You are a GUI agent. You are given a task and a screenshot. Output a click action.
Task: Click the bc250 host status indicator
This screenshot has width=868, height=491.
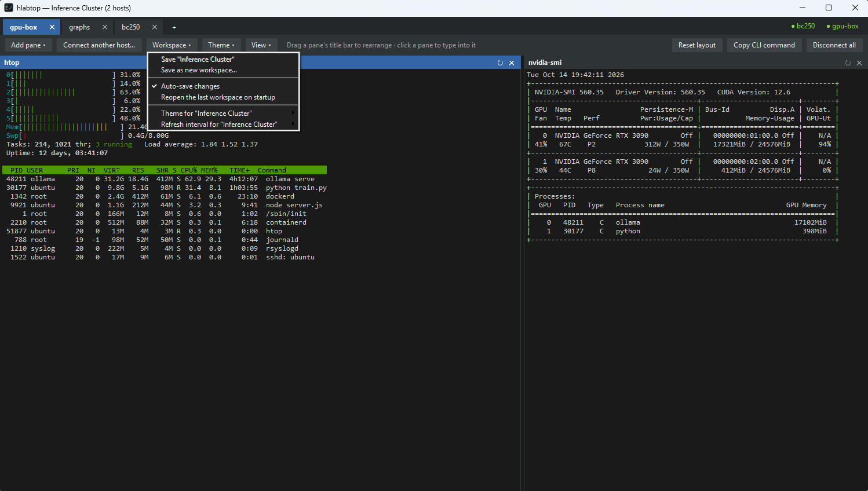pos(803,26)
